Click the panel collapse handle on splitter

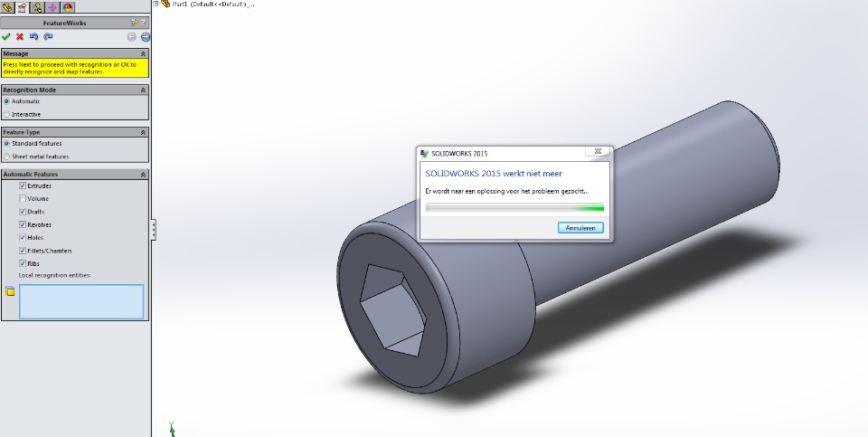[x=154, y=230]
